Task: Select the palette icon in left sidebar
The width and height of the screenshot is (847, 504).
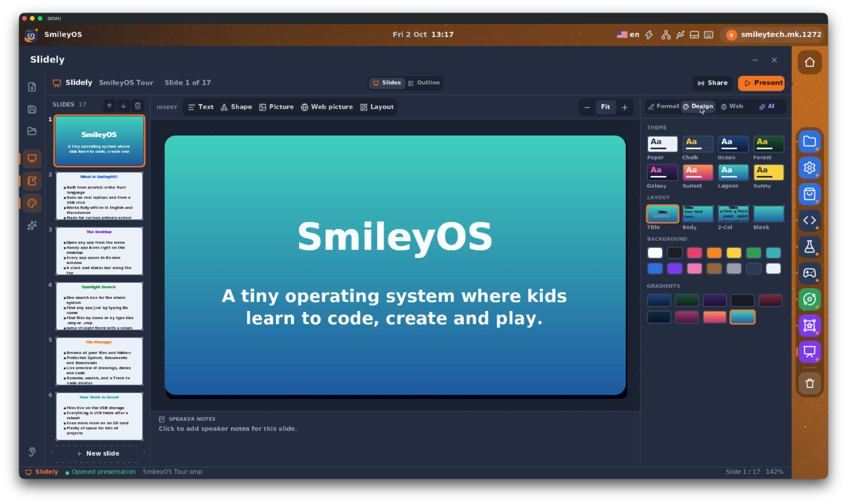Action: [x=32, y=203]
